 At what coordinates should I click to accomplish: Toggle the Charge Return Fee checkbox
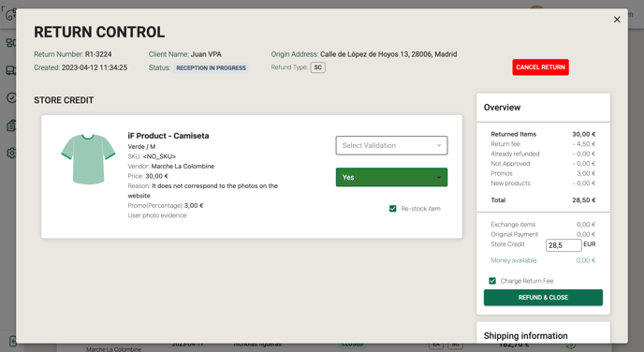tap(492, 281)
